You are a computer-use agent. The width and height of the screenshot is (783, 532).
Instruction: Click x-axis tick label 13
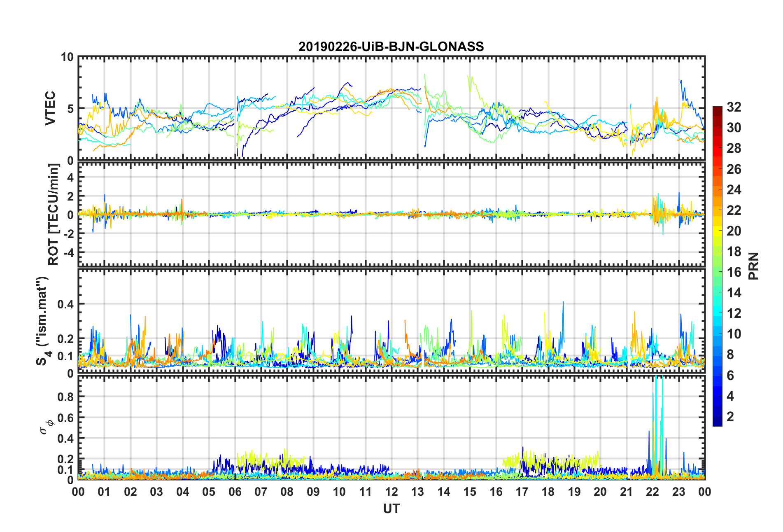(x=417, y=492)
